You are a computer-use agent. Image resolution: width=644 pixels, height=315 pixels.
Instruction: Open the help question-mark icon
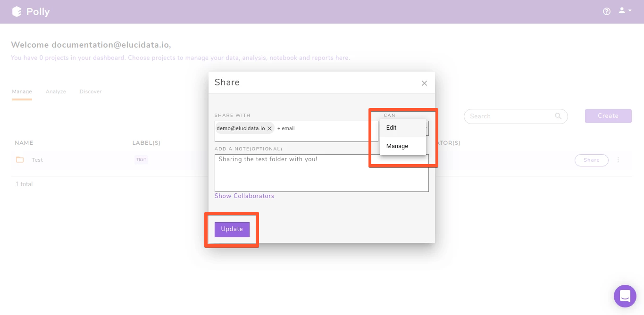pyautogui.click(x=606, y=11)
